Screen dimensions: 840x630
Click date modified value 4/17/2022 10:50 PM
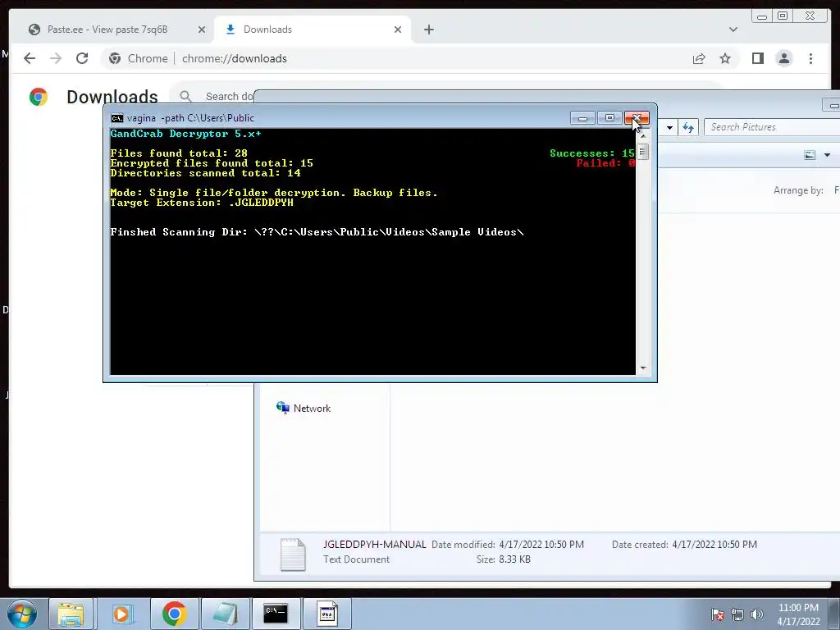click(541, 545)
